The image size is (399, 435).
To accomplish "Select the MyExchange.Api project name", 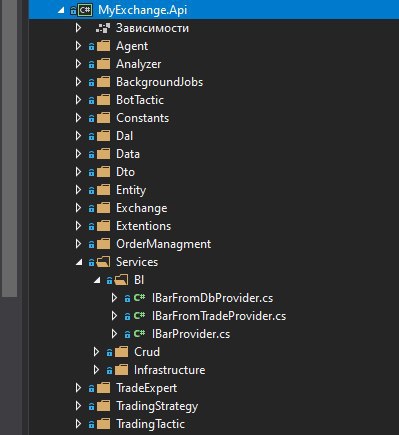I will point(143,10).
